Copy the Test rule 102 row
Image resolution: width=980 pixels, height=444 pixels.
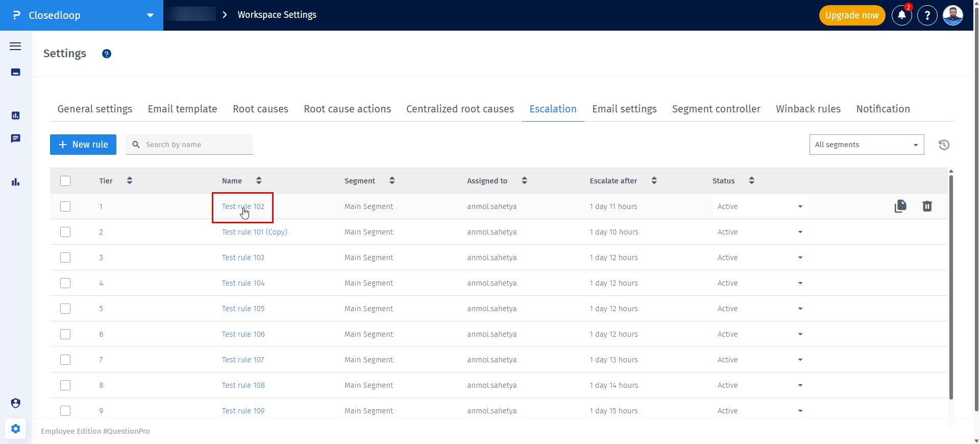coord(900,206)
